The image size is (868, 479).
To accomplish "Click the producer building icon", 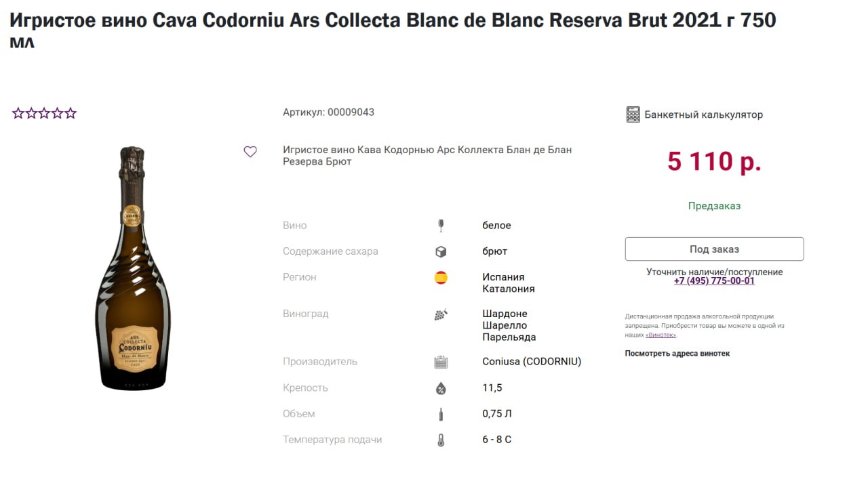I will click(441, 362).
